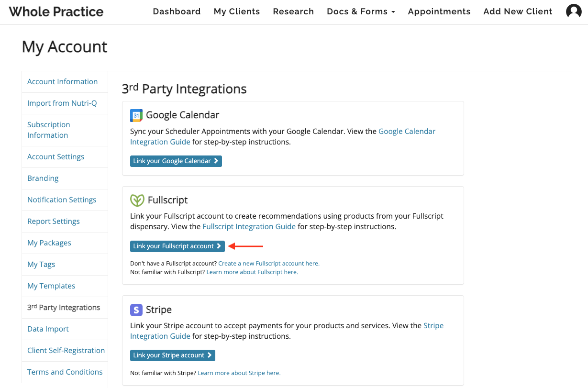This screenshot has height=388, width=588.
Task: Click the Google Calendar card title
Action: (x=183, y=115)
